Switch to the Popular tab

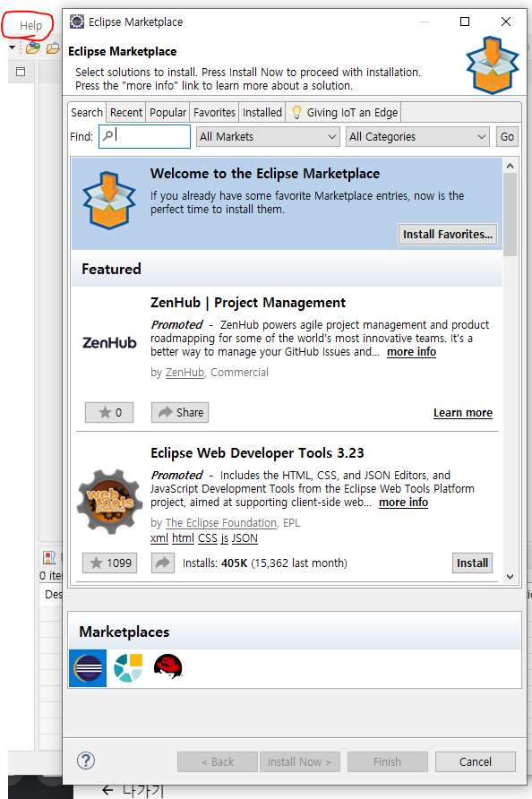click(167, 112)
